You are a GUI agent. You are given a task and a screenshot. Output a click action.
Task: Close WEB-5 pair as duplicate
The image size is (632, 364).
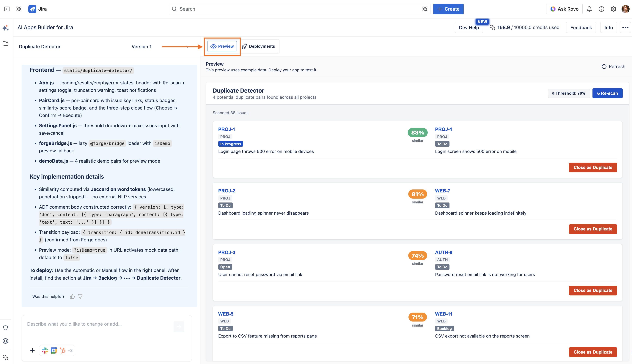click(593, 352)
